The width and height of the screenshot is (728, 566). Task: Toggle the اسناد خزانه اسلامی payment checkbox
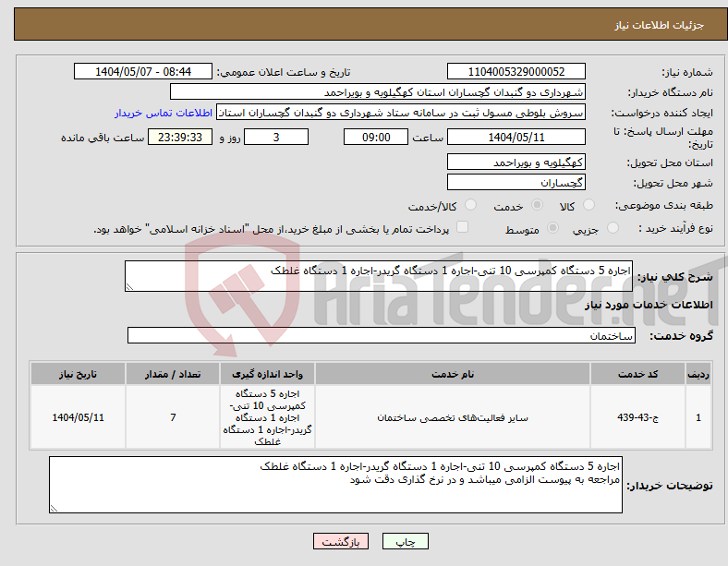pyautogui.click(x=463, y=227)
